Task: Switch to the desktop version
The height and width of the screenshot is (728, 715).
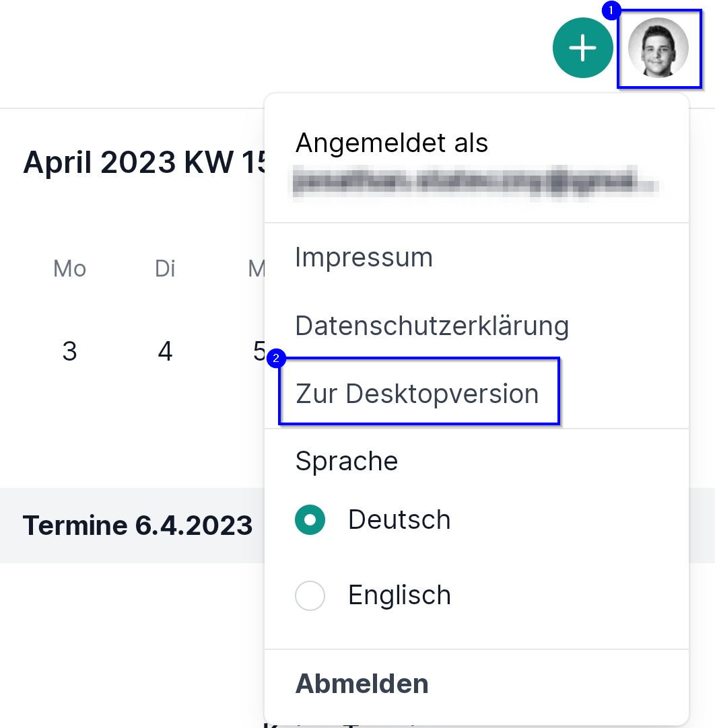Action: pyautogui.click(x=417, y=394)
